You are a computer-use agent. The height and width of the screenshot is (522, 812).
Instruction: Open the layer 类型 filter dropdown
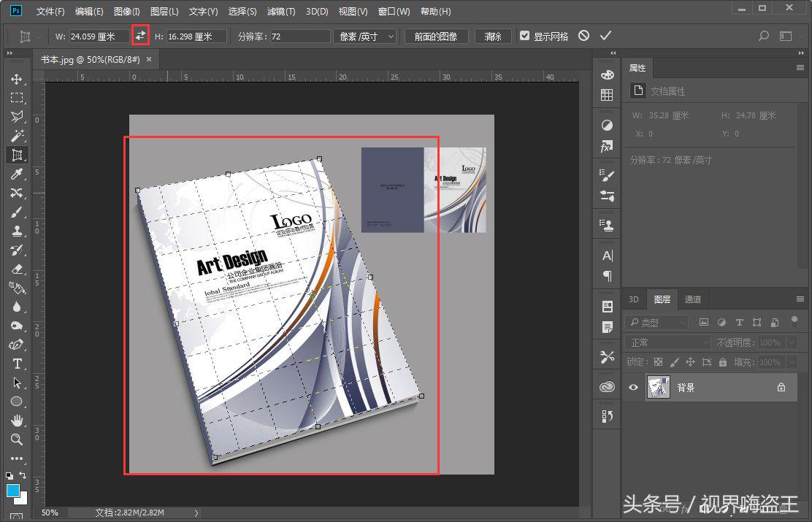(657, 322)
